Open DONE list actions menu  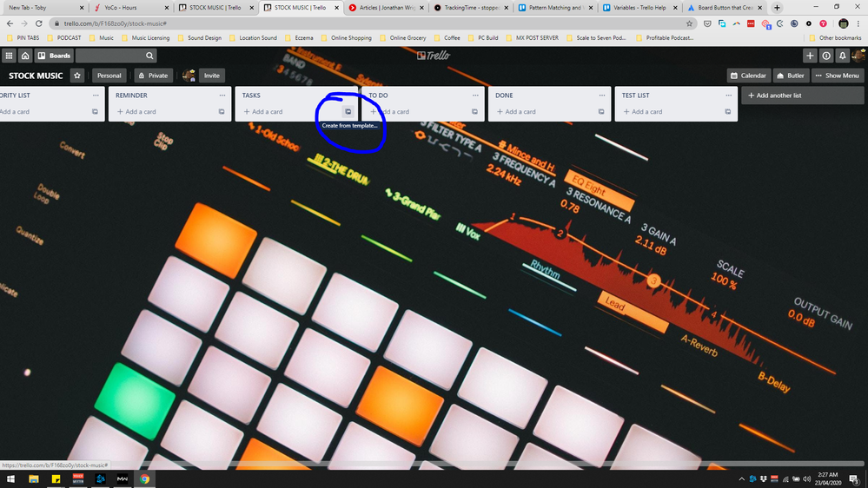(x=602, y=96)
